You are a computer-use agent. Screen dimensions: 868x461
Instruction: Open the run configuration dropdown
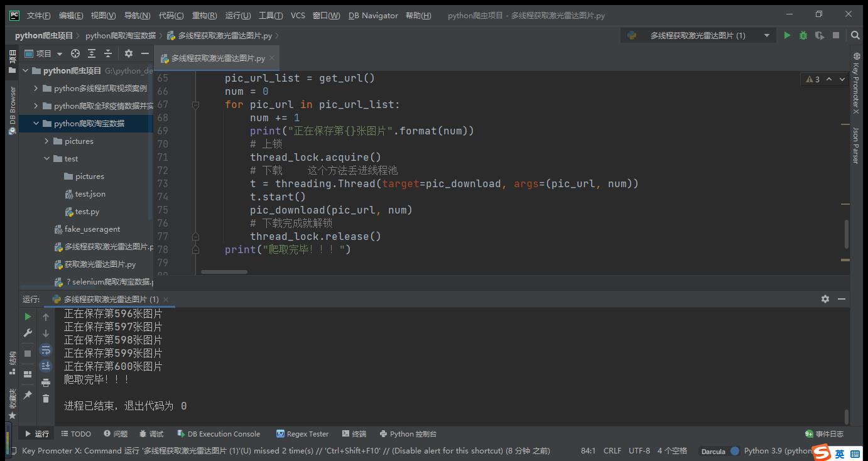pos(698,36)
